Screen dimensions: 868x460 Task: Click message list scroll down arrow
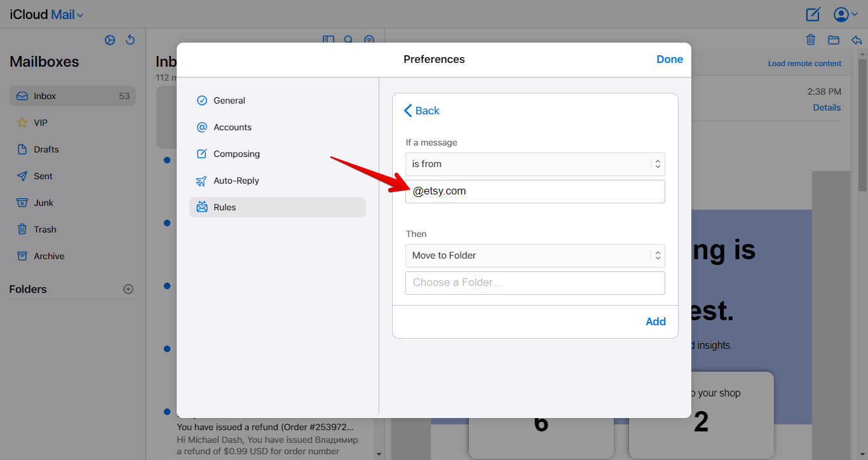pyautogui.click(x=379, y=454)
